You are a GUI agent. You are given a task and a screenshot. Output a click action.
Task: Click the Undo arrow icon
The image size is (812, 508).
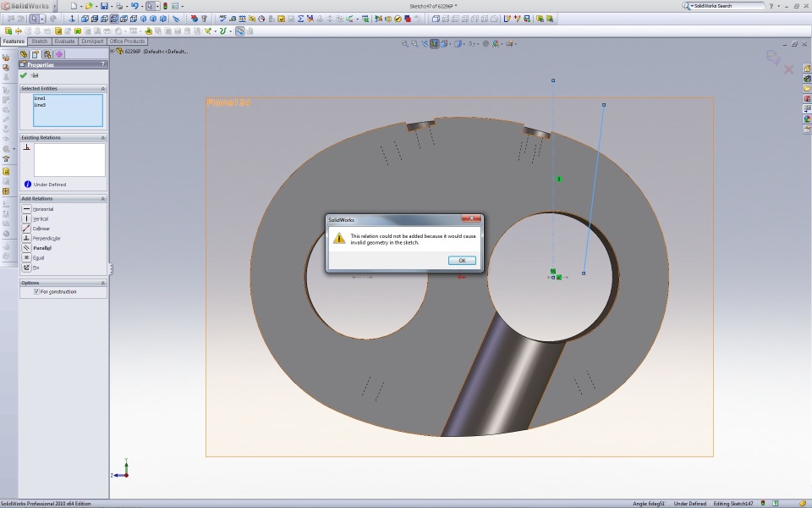[x=134, y=6]
